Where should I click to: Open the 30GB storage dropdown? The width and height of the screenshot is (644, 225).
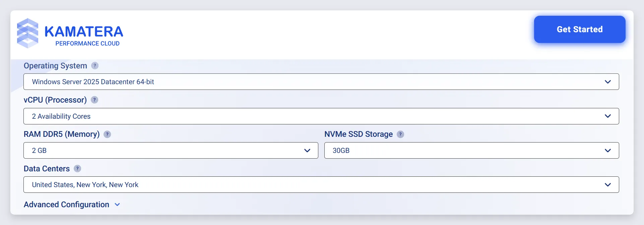(472, 151)
